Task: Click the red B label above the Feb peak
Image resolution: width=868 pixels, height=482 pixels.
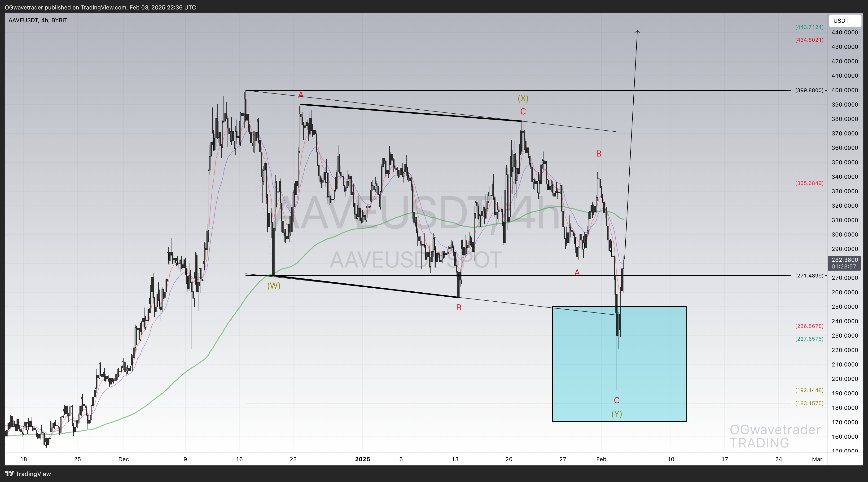Action: click(599, 154)
